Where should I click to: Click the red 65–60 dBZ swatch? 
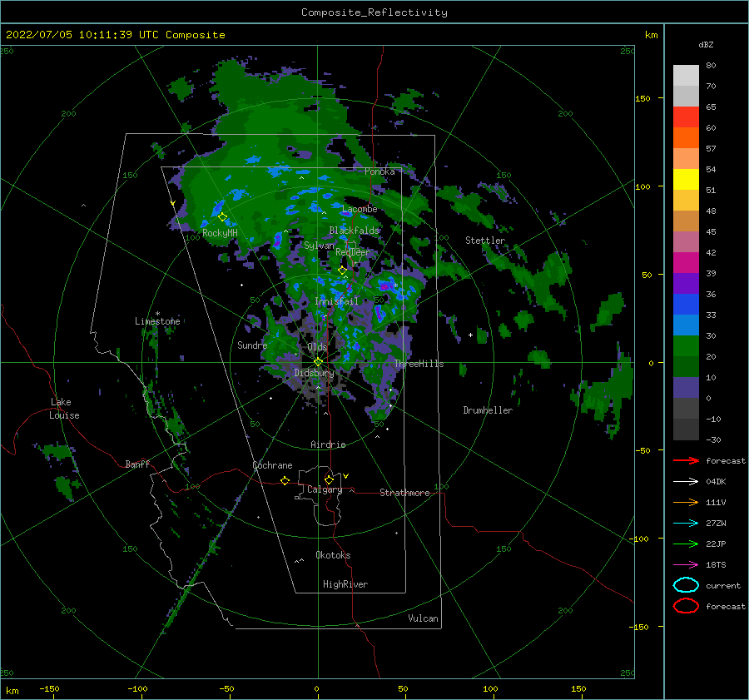686,117
